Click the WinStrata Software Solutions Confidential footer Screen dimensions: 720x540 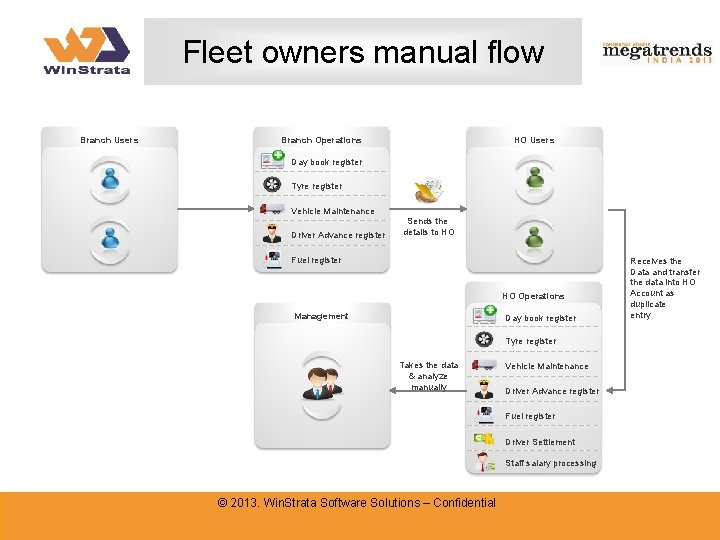357,503
